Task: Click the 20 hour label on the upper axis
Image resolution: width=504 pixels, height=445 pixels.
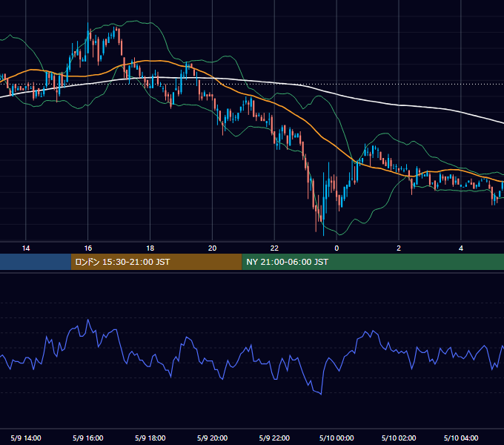Action: click(212, 248)
